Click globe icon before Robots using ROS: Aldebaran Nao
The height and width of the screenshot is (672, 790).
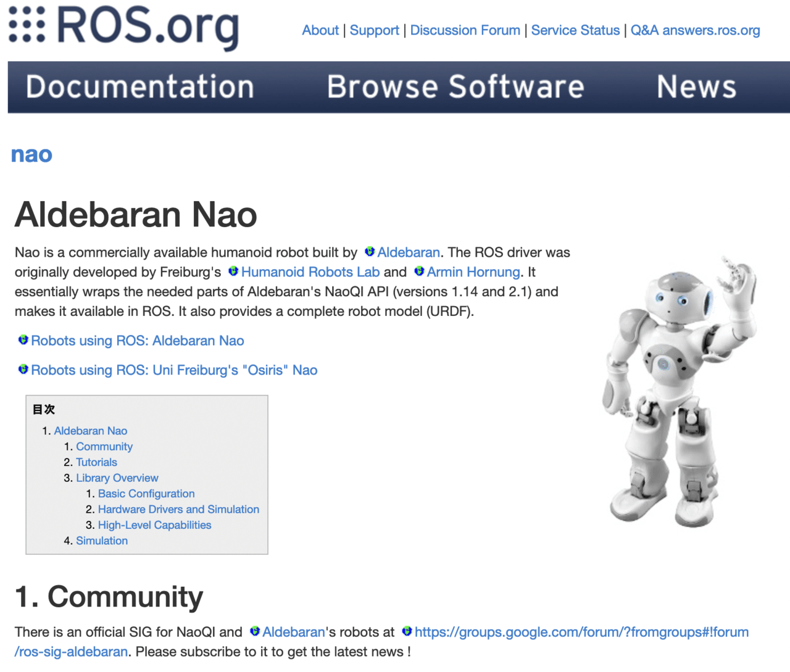pos(23,340)
